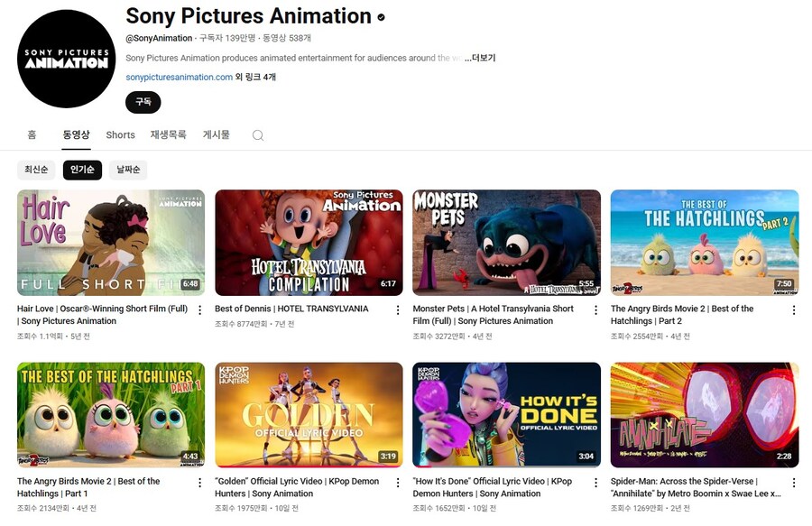The image size is (812, 526).
Task: Open more options for Monster Pets video
Action: click(x=595, y=310)
